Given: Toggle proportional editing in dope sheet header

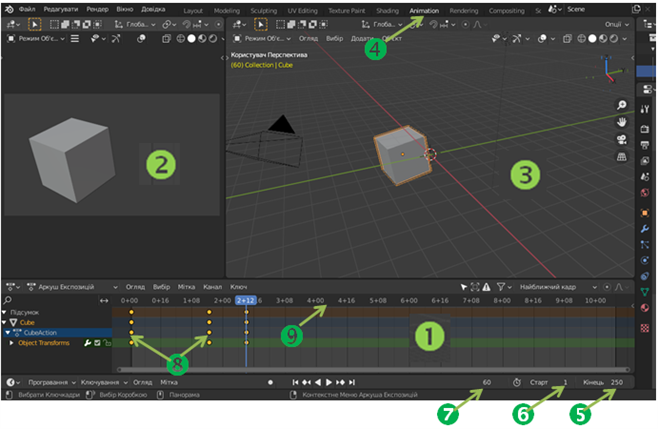Looking at the screenshot, I should 607,287.
